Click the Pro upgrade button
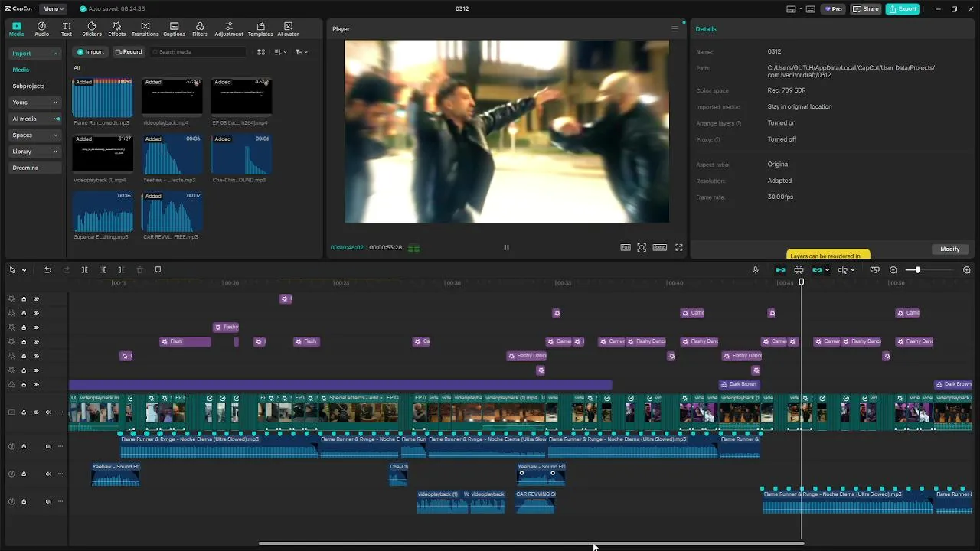The image size is (980, 551). click(x=833, y=9)
